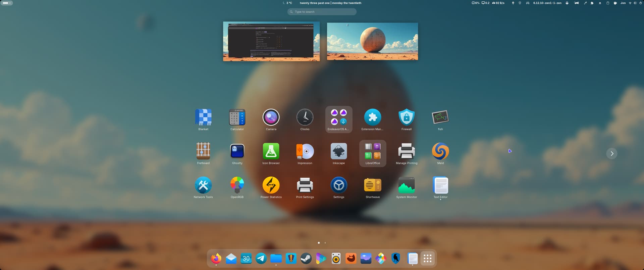This screenshot has width=644, height=270.
Task: Click the Type to search field
Action: click(322, 12)
